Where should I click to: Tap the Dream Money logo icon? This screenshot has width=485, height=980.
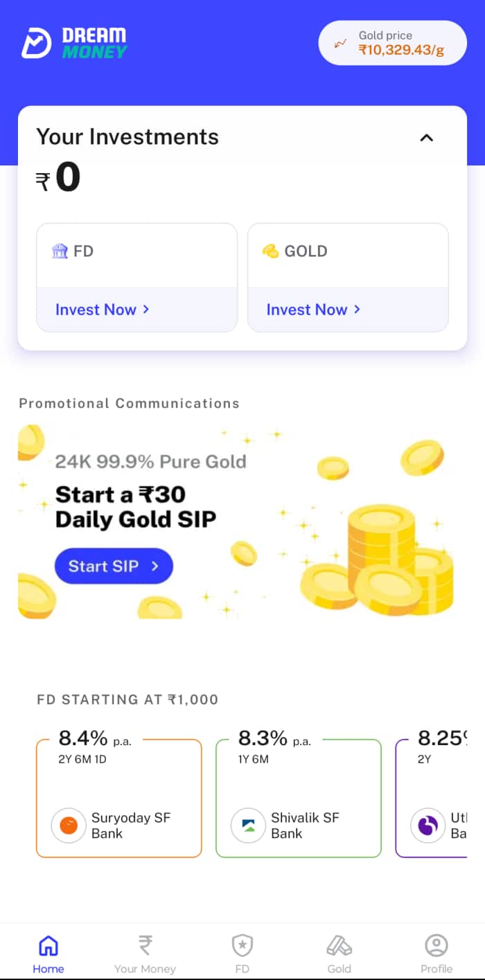tap(36, 43)
